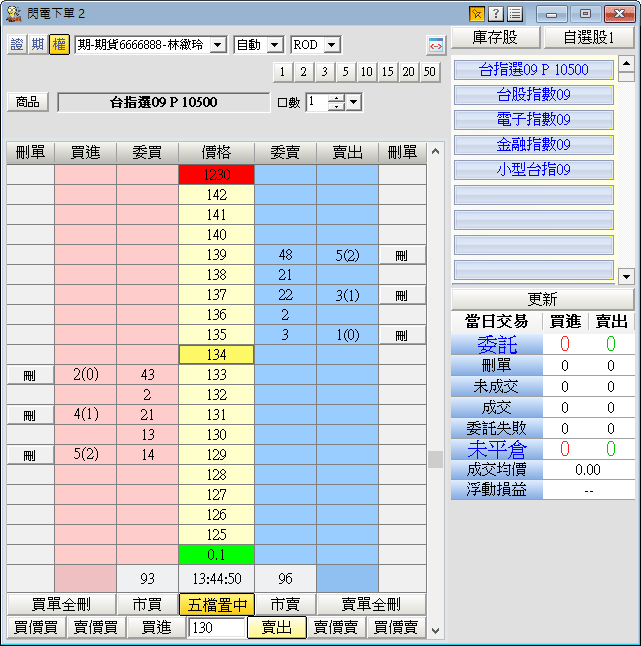Viewport: 641px width, 646px height.
Task: Click 刪 delete button on buy row 133
Action: coord(30,375)
